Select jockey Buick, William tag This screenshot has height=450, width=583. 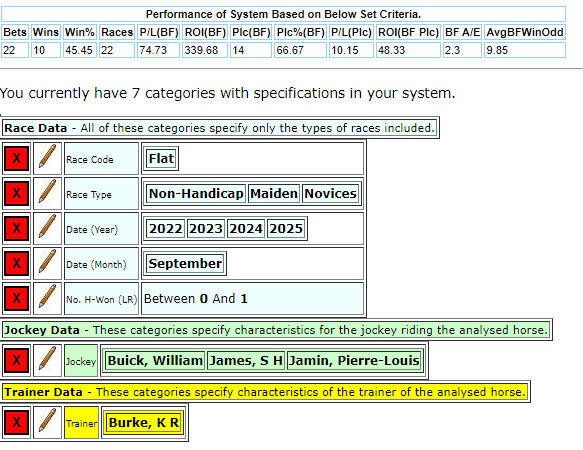pyautogui.click(x=155, y=361)
